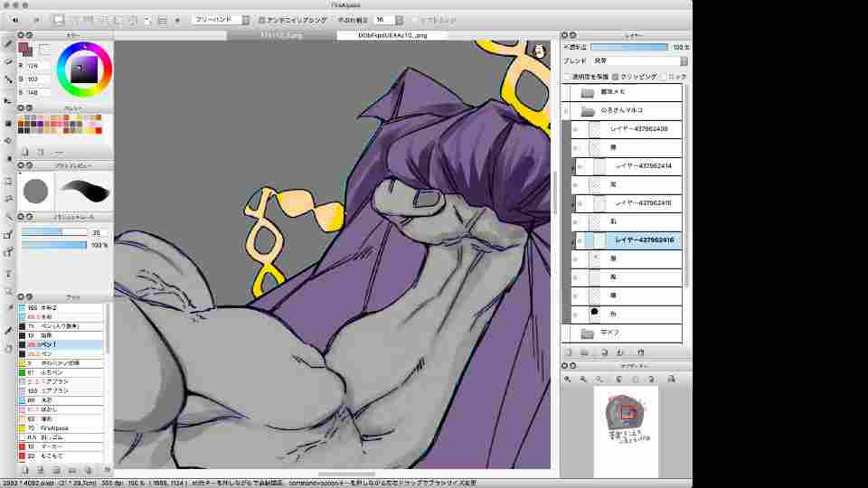Image resolution: width=868 pixels, height=488 pixels.
Task: Select the Select Pen tool
Action: point(8,235)
